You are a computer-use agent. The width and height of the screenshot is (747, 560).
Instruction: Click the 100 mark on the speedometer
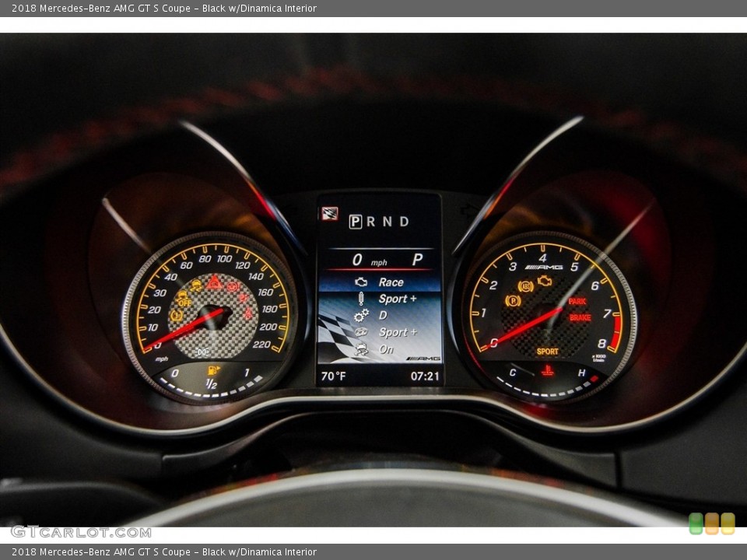(224, 258)
